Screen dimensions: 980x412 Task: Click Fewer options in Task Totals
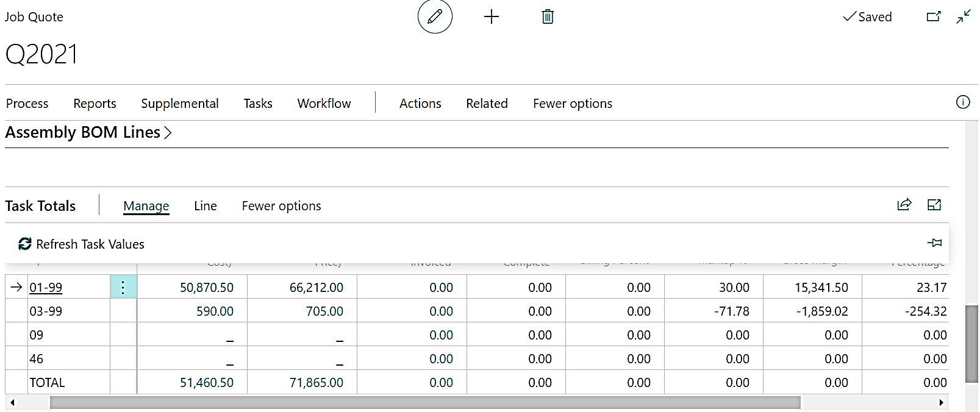click(x=281, y=206)
